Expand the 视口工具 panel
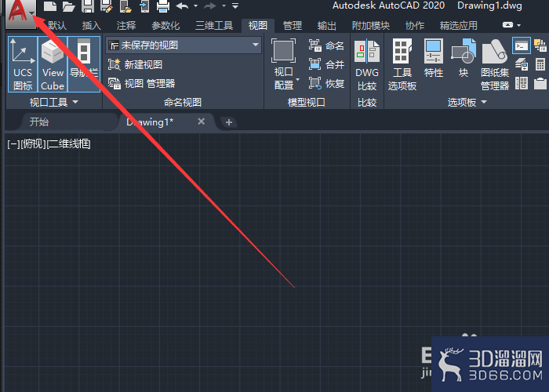 coord(54,102)
